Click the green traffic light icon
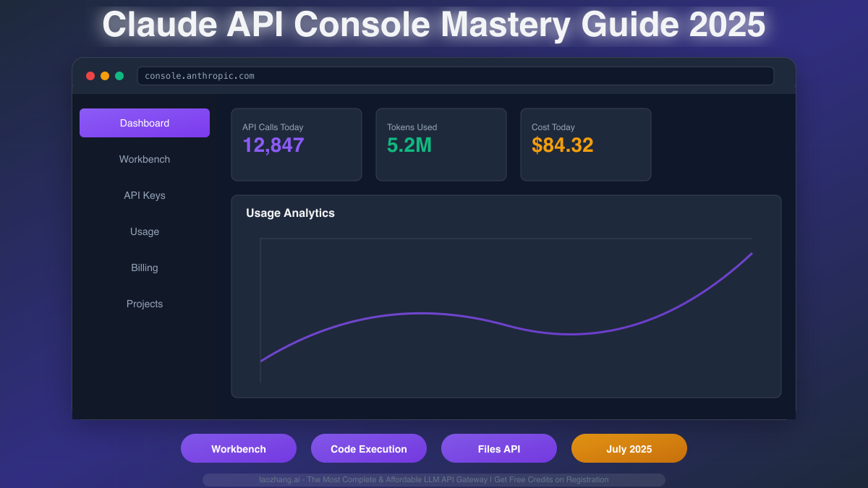 click(x=119, y=75)
